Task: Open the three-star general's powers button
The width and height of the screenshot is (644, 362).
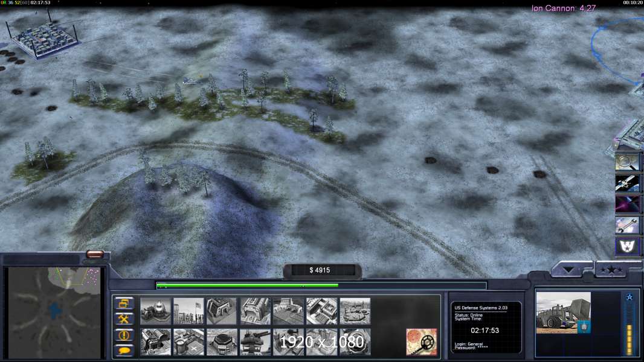Action: [611, 269]
